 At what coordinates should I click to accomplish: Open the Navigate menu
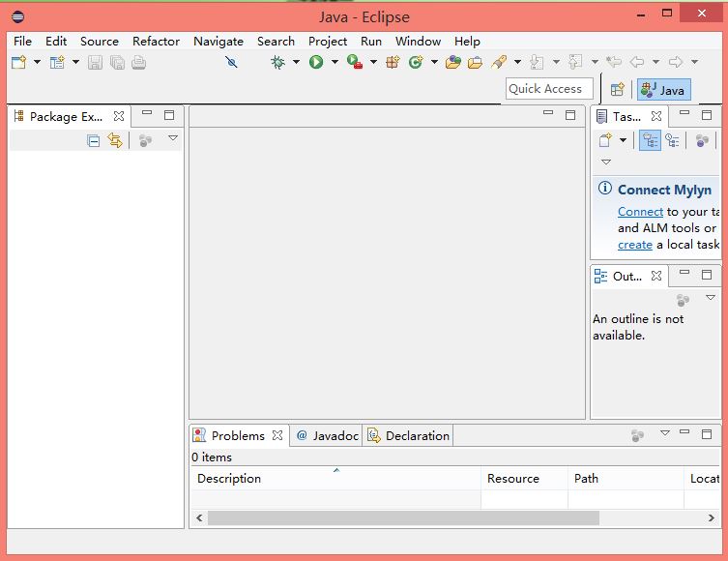pos(218,42)
